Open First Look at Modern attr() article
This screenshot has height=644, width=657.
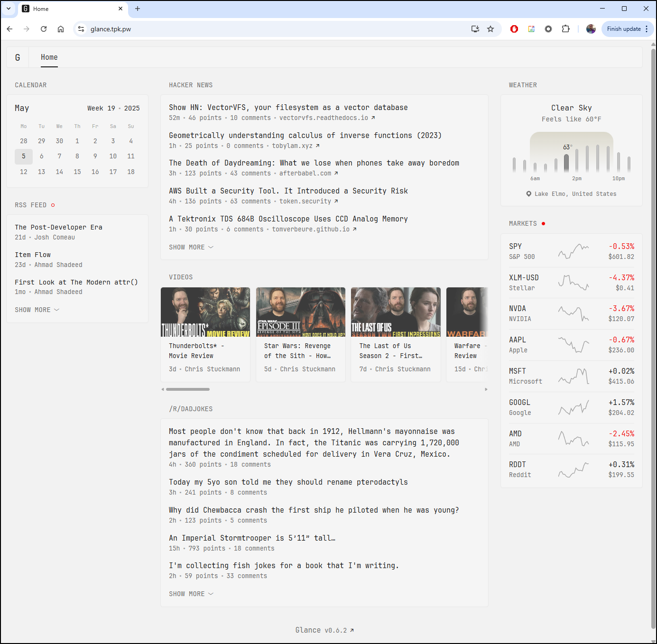76,282
